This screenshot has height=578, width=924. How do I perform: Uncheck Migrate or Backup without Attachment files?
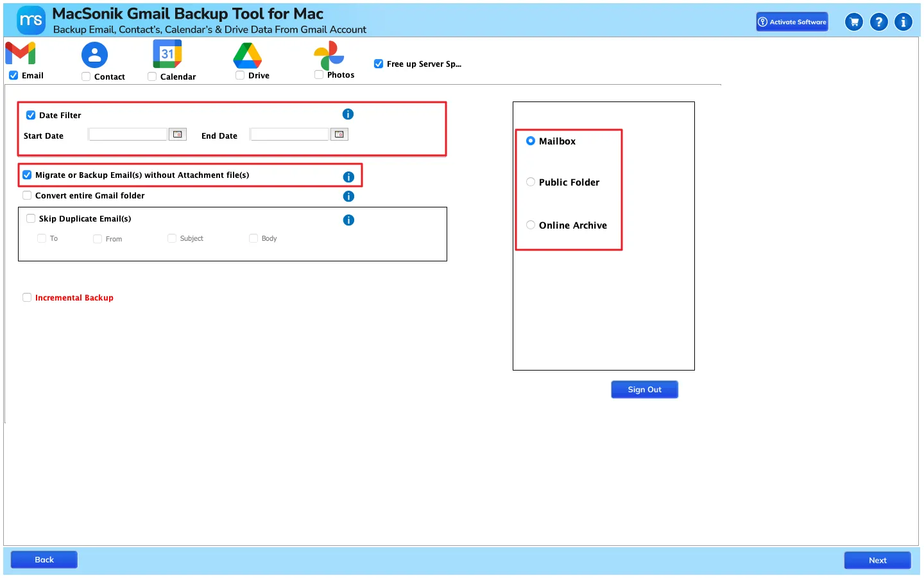point(27,175)
